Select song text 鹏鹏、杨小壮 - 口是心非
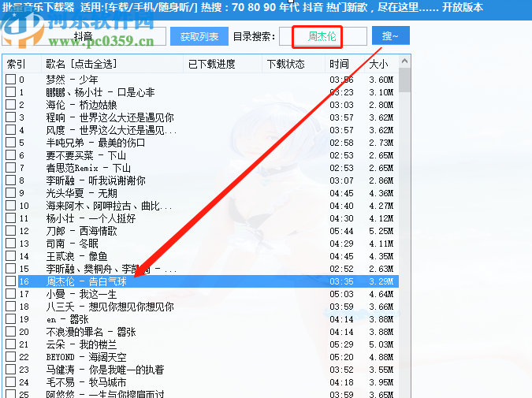Screen dimensions: 532x398 click(x=100, y=92)
